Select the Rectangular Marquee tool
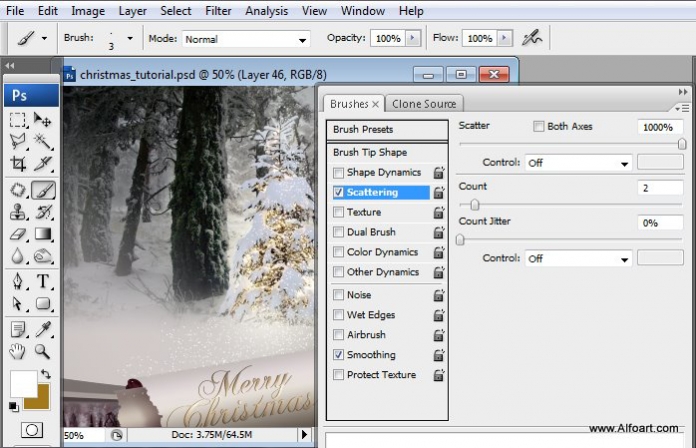This screenshot has width=696, height=448. [x=18, y=120]
